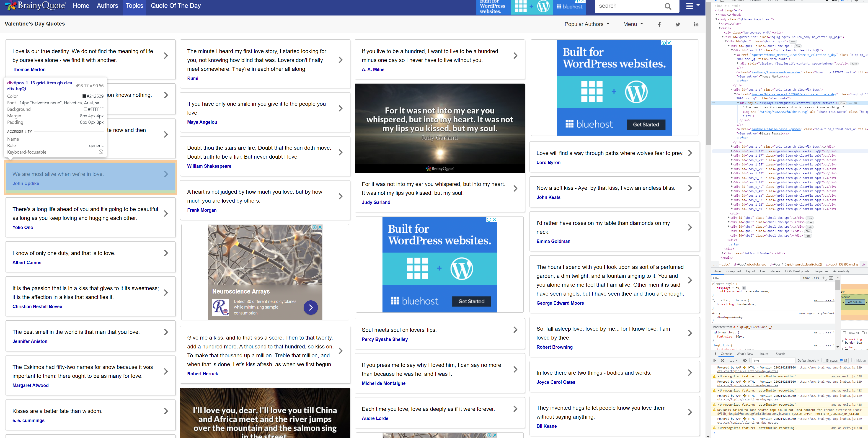Collapse the body node in DOM tree
This screenshot has height=438, width=868.
point(716,19)
